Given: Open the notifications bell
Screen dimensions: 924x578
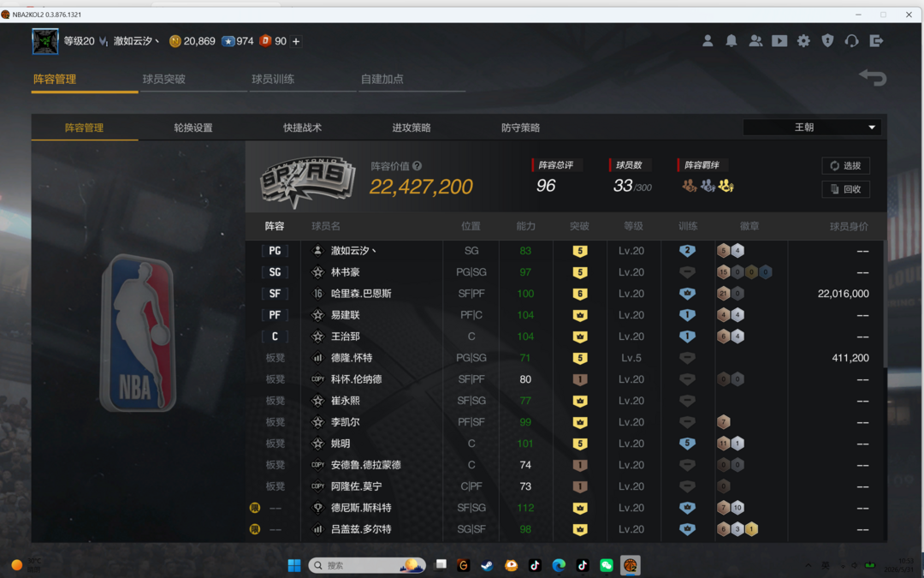Looking at the screenshot, I should click(x=731, y=41).
